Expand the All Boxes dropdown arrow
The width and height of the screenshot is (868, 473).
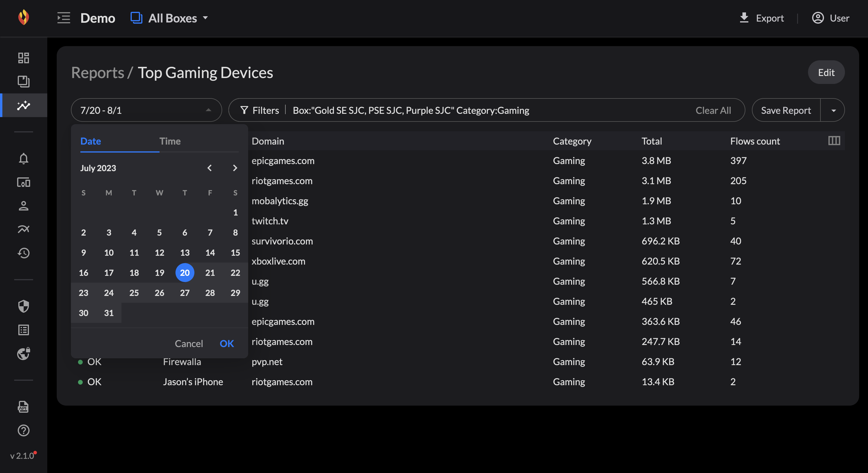[205, 18]
